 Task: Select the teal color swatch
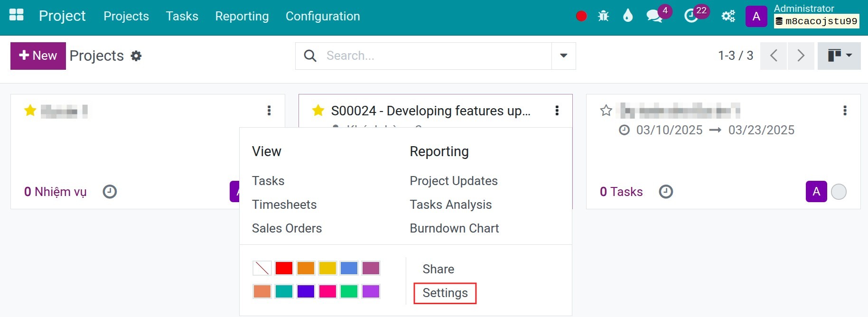[x=284, y=291]
